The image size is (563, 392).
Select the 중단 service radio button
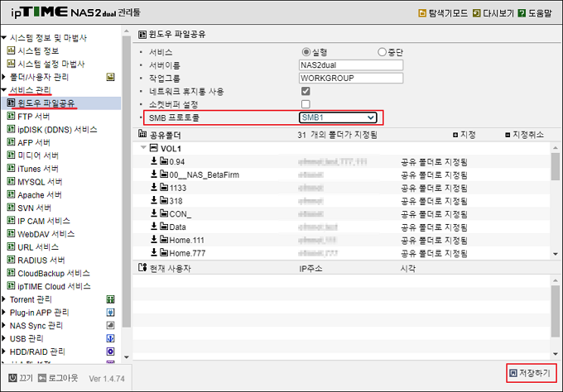(382, 52)
